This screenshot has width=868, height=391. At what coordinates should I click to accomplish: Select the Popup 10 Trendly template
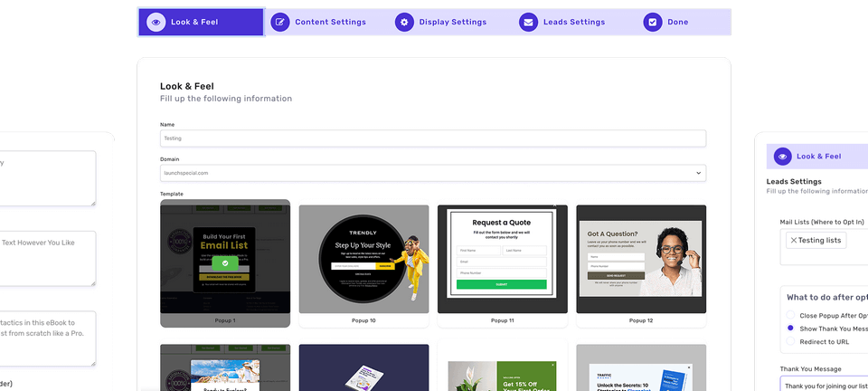tap(363, 263)
